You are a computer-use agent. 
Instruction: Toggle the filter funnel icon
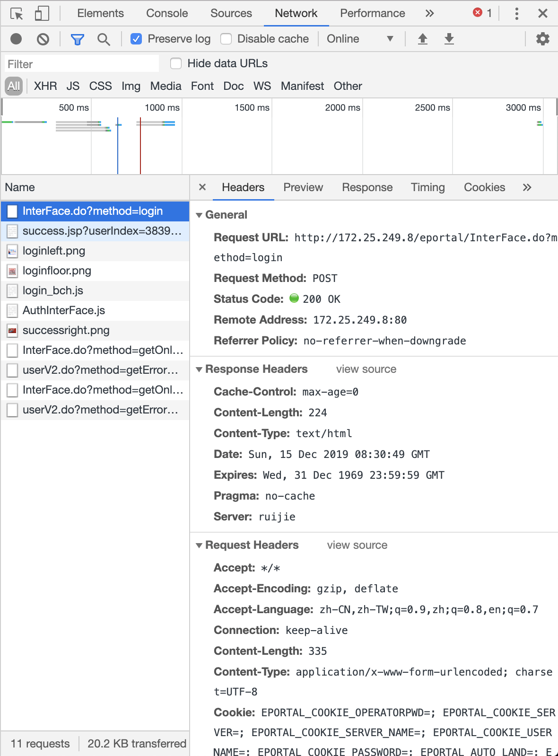tap(77, 39)
